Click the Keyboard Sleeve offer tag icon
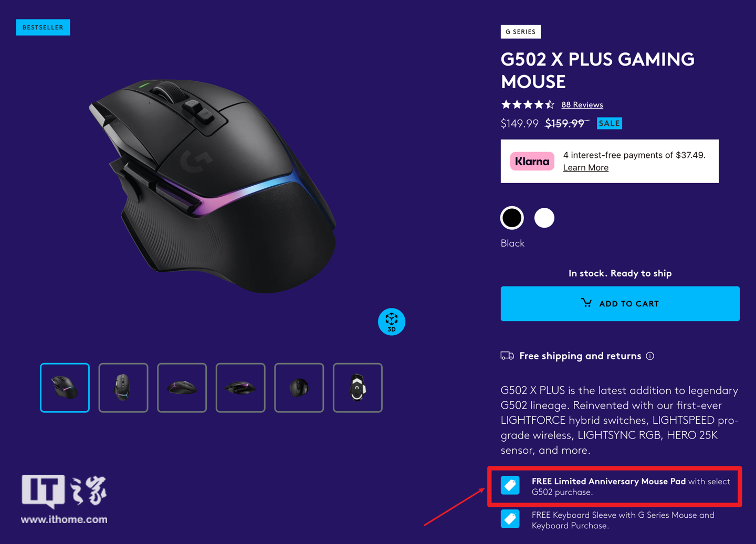The width and height of the screenshot is (756, 544). coord(510,519)
